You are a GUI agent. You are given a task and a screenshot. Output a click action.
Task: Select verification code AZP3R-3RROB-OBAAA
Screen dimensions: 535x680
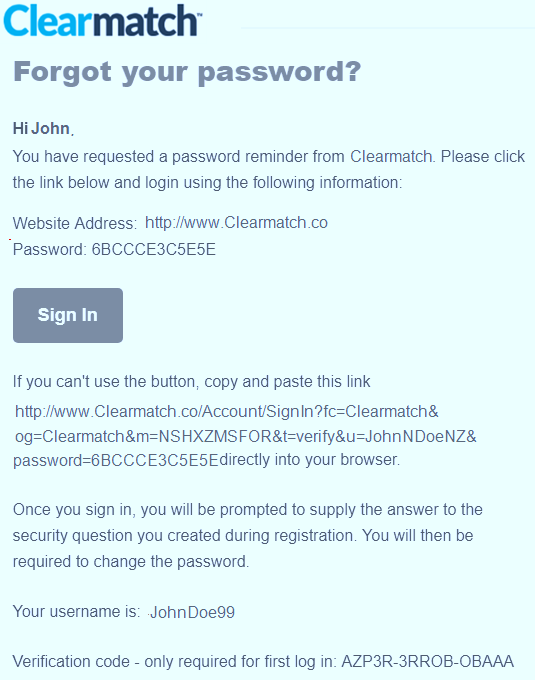[x=427, y=662]
